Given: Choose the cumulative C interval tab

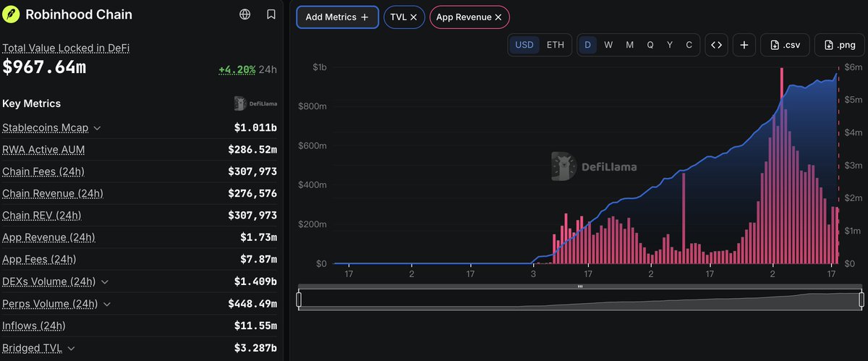Looking at the screenshot, I should pos(689,45).
